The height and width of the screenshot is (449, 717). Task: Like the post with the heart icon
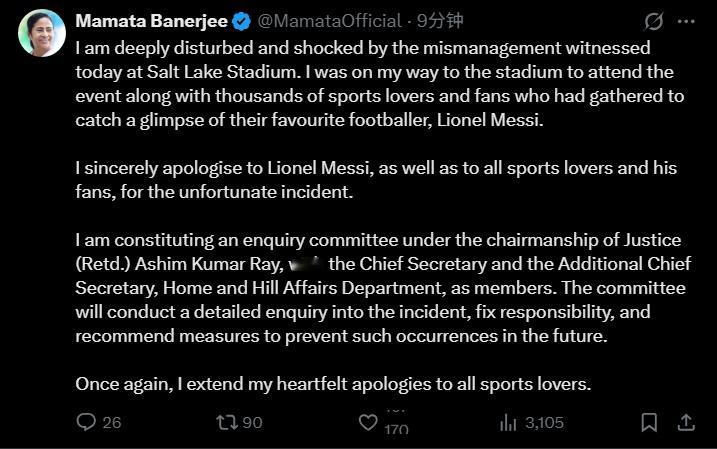coord(368,422)
